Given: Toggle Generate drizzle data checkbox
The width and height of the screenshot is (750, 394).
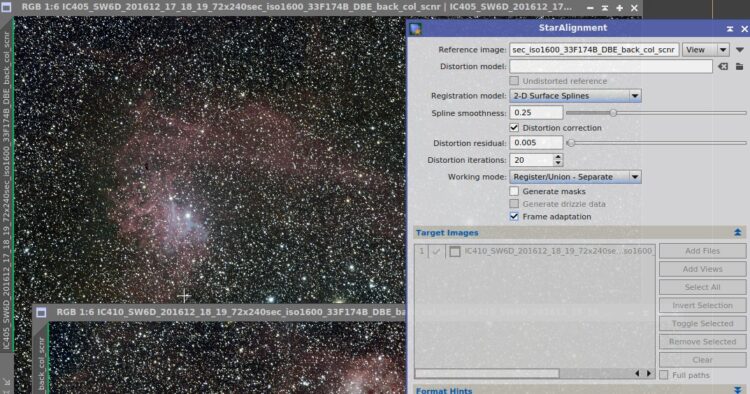Looking at the screenshot, I should [514, 204].
